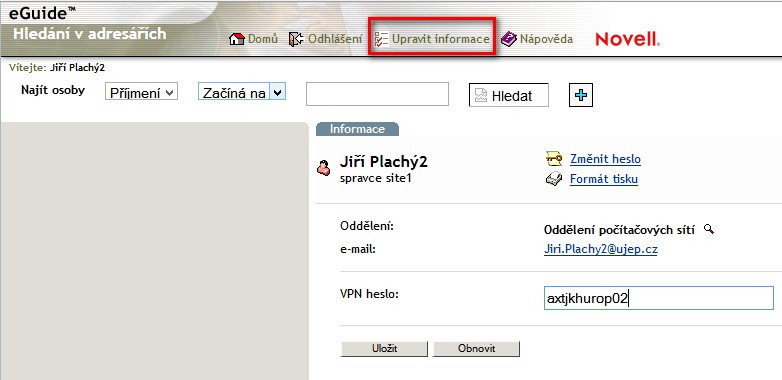This screenshot has width=782, height=380.
Task: Click the Uložit button
Action: [384, 349]
